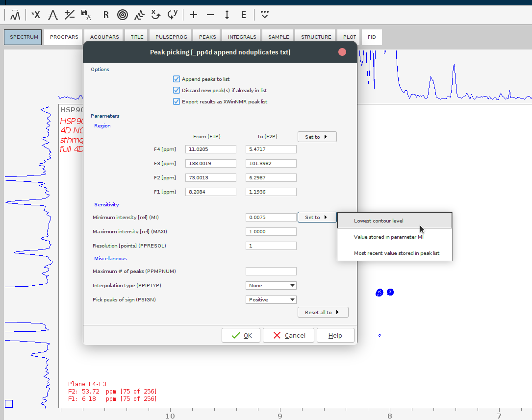The height and width of the screenshot is (420, 532).
Task: Disable Export results as XWinNMR peak list
Action: click(177, 101)
